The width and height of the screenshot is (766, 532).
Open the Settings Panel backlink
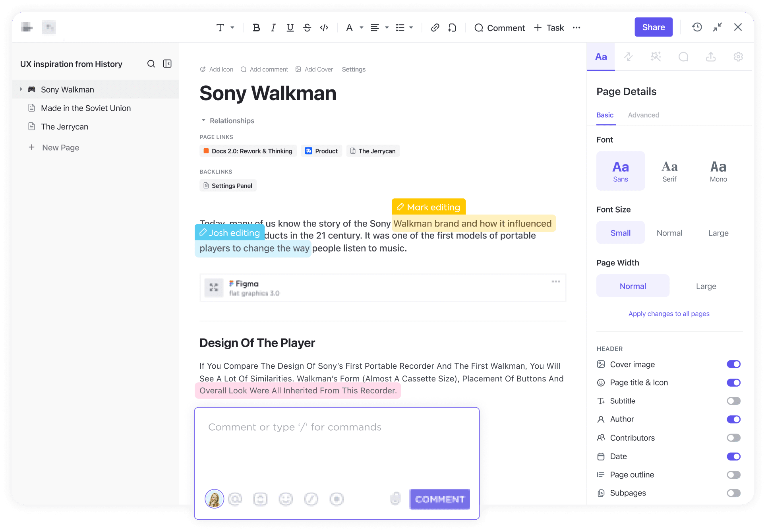230,186
